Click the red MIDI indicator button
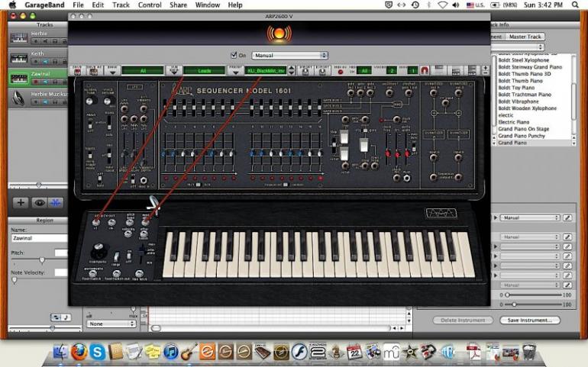The height and width of the screenshot is (367, 588). [340, 72]
